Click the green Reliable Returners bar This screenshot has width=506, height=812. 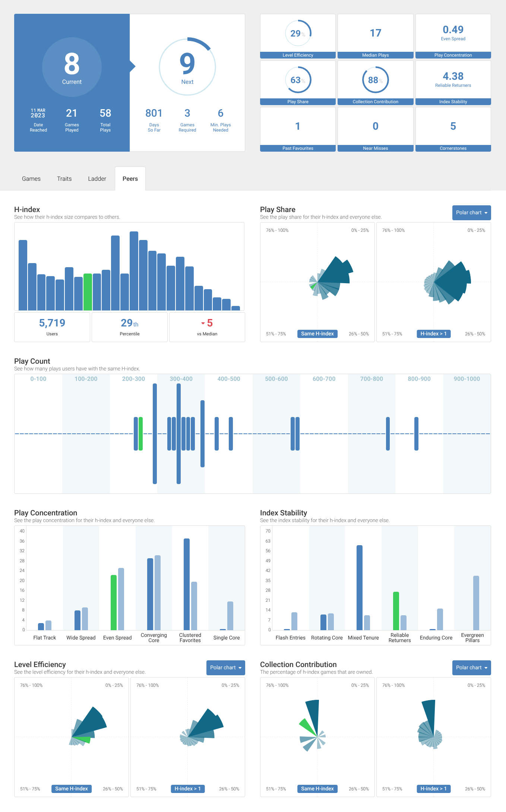(x=396, y=611)
